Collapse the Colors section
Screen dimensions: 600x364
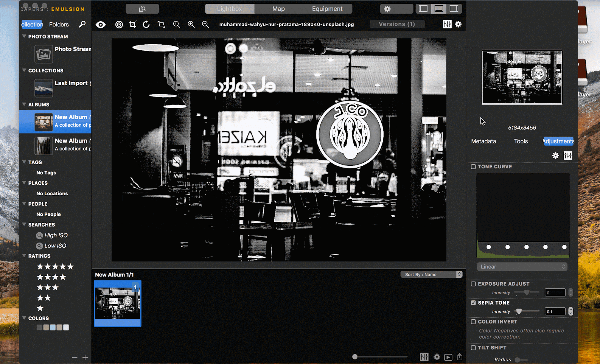(24, 318)
